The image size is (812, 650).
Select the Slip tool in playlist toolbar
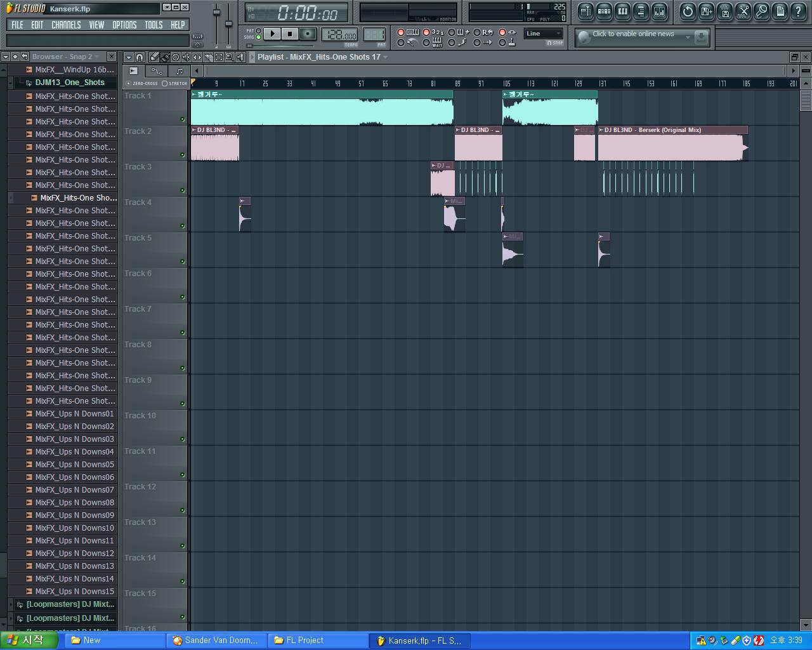(197, 57)
